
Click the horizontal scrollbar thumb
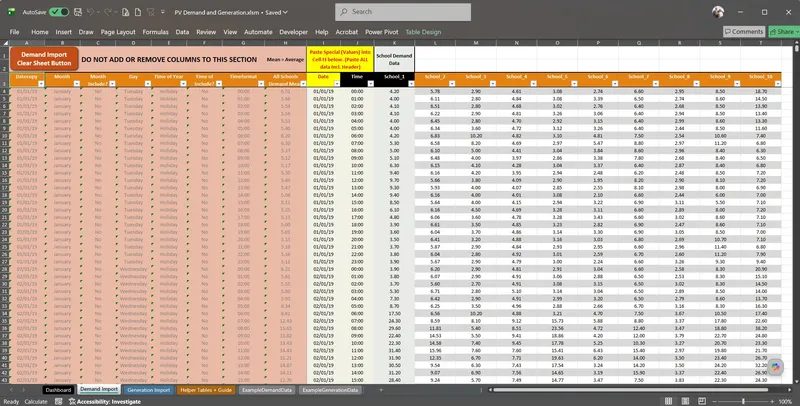click(x=631, y=390)
